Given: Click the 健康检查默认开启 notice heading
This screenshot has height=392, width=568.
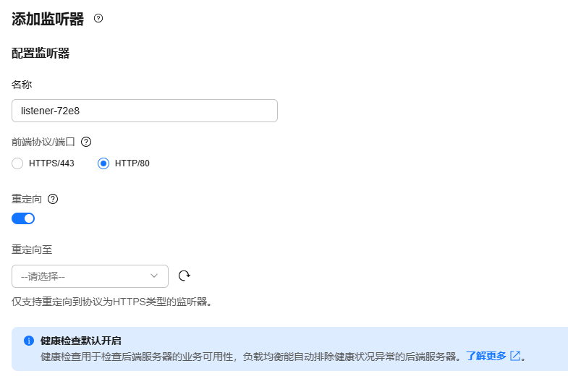Looking at the screenshot, I should 81,341.
